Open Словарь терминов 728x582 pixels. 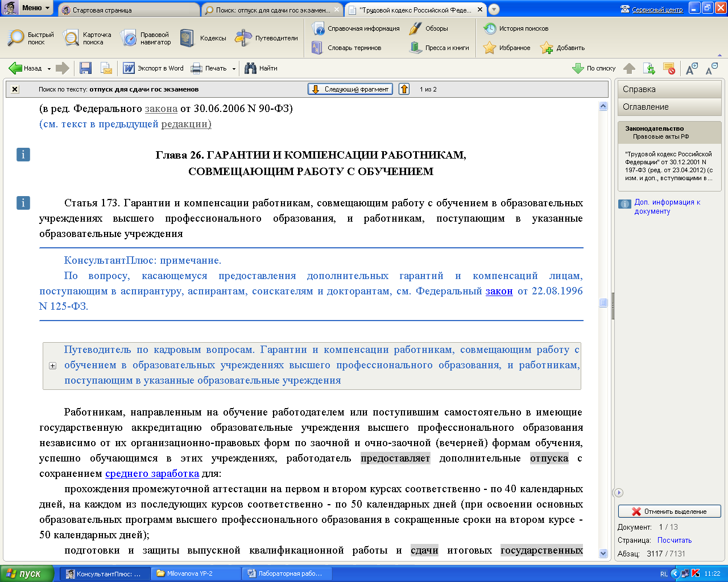click(x=346, y=48)
